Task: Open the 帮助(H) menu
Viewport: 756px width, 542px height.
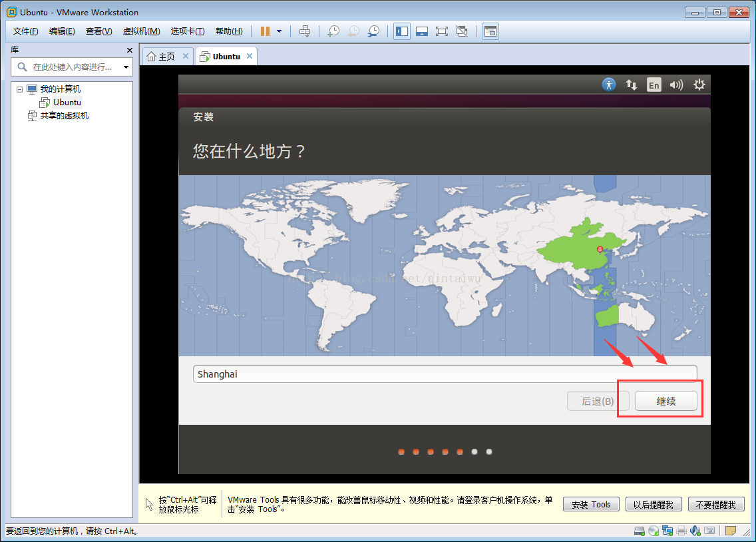Action: tap(229, 31)
